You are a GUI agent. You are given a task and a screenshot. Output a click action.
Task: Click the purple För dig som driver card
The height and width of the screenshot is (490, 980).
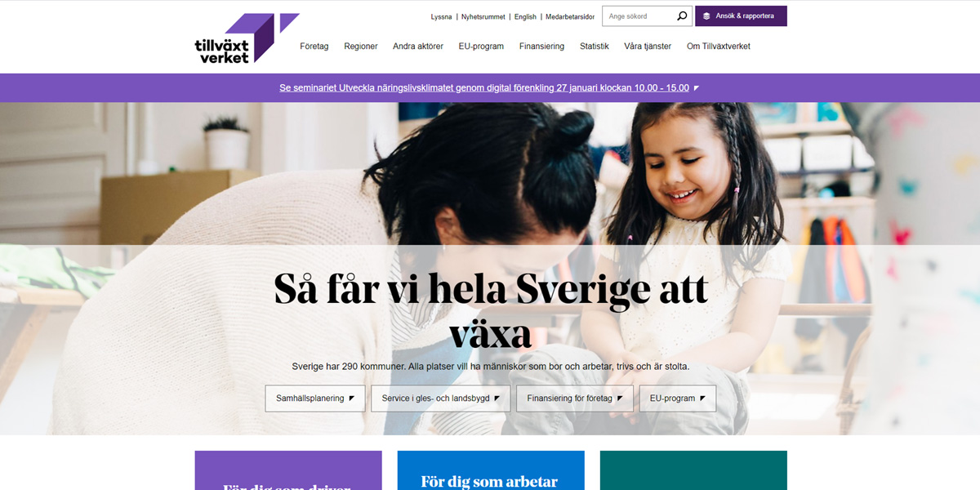(288, 470)
